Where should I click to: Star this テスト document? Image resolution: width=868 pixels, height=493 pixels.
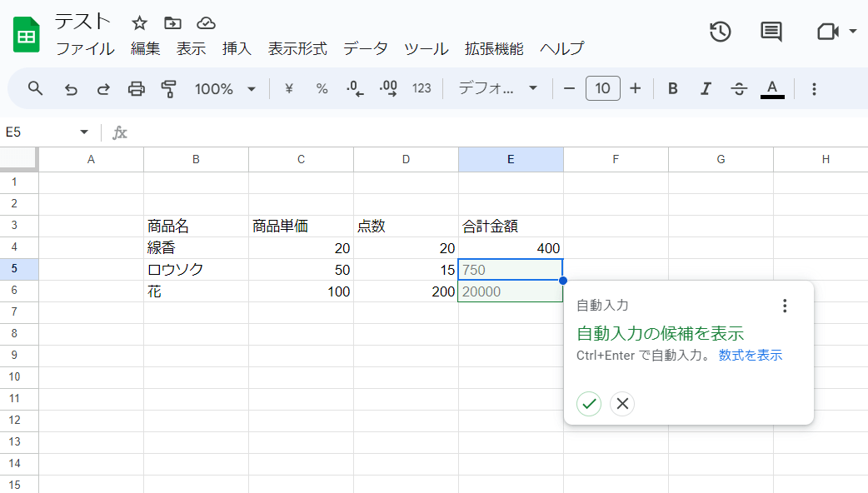[x=140, y=22]
